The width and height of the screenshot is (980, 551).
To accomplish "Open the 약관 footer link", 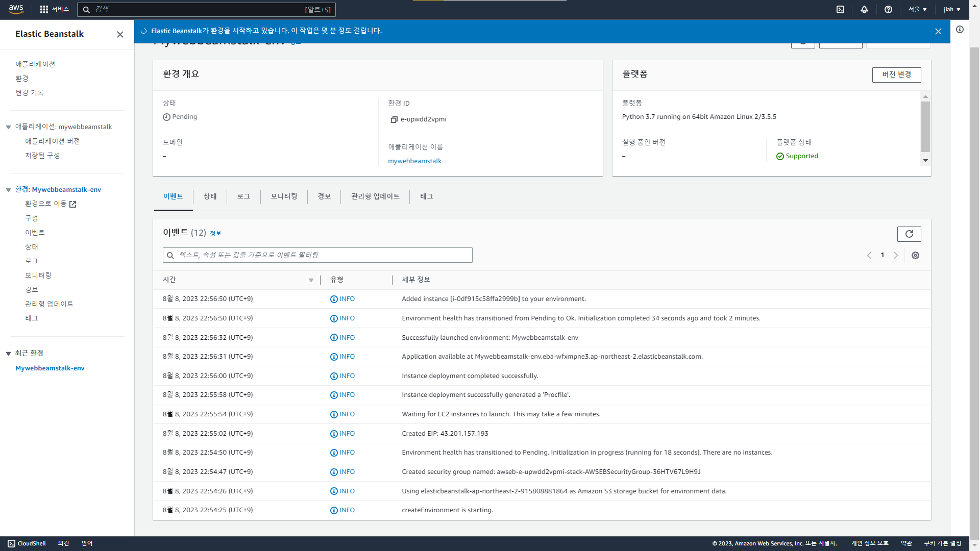I will click(x=906, y=543).
